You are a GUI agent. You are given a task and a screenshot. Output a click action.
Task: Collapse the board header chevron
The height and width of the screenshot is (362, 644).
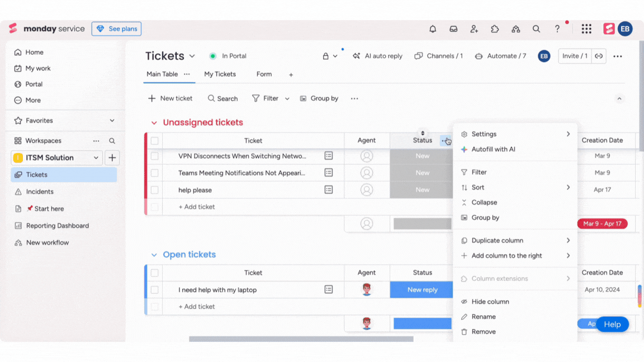pos(619,98)
